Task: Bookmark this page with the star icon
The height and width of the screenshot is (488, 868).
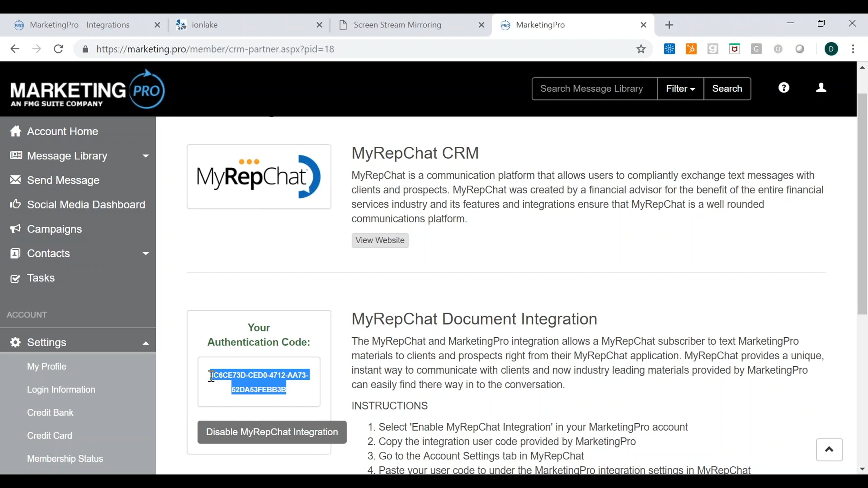Action: (641, 49)
